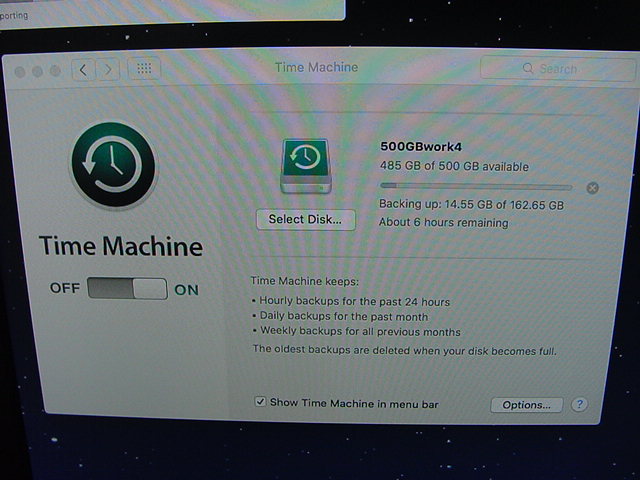Click the disk name 500GBwork4
Screen dimensions: 640x480
tap(421, 147)
